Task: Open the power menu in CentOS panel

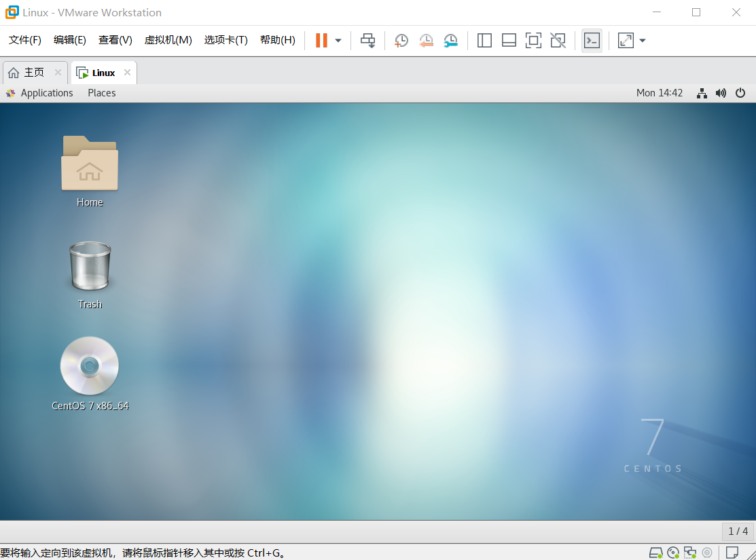Action: (x=740, y=93)
